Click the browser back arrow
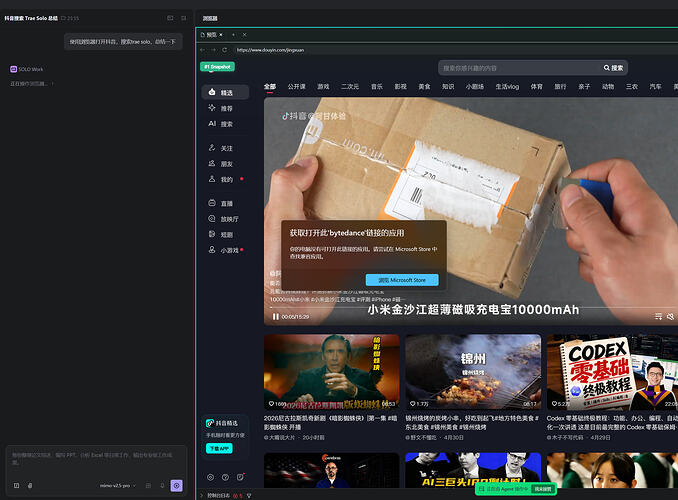The height and width of the screenshot is (500, 678). coord(202,50)
